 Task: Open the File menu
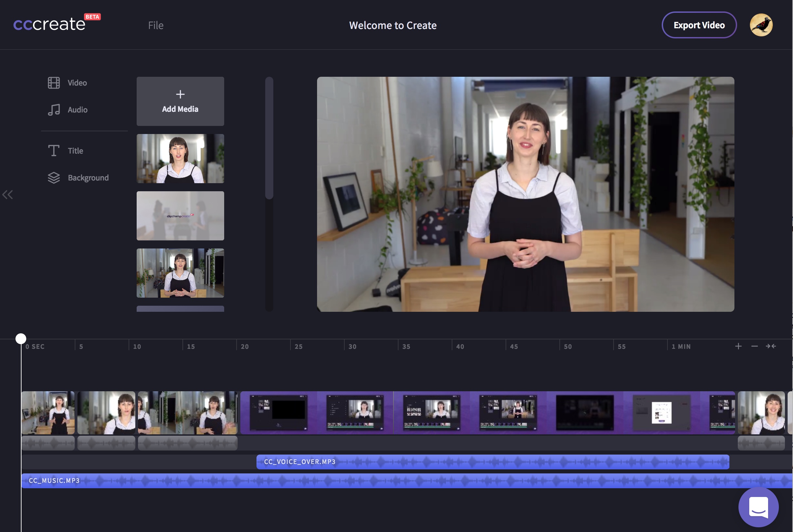pyautogui.click(x=156, y=25)
